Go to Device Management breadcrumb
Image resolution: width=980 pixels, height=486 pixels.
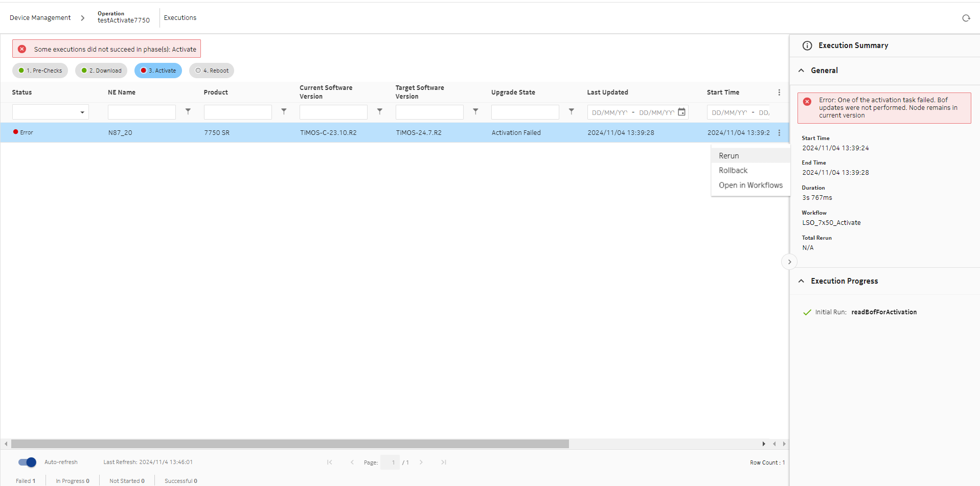coord(40,18)
